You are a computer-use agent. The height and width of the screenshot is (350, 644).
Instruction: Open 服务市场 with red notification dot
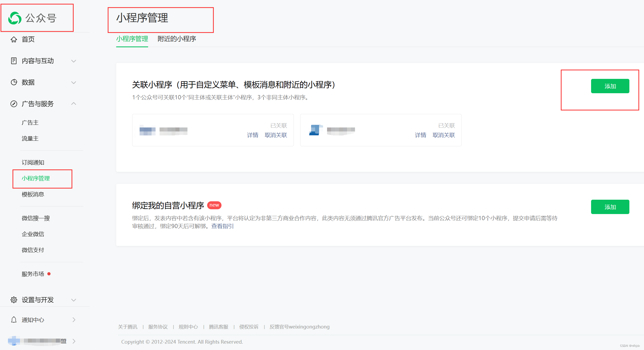click(x=33, y=274)
